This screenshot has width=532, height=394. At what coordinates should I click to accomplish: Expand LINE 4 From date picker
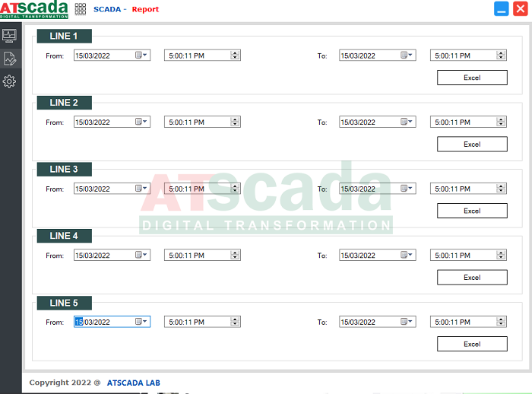pos(141,256)
